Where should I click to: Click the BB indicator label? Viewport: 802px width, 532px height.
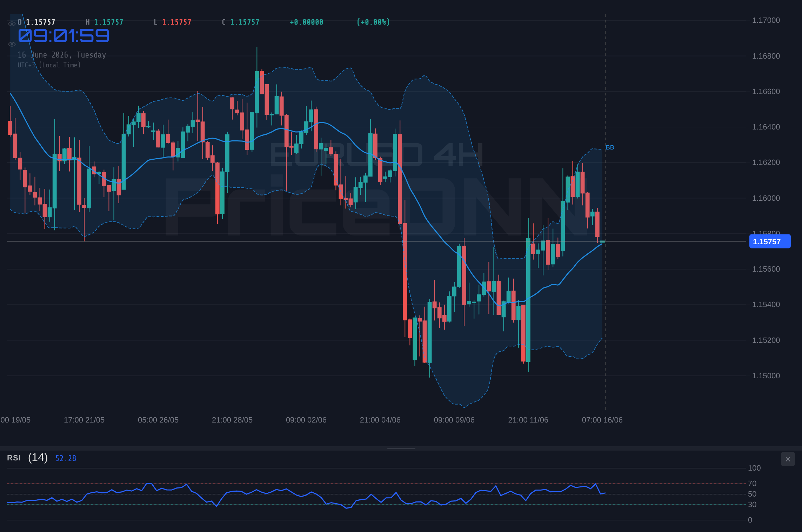coord(610,147)
